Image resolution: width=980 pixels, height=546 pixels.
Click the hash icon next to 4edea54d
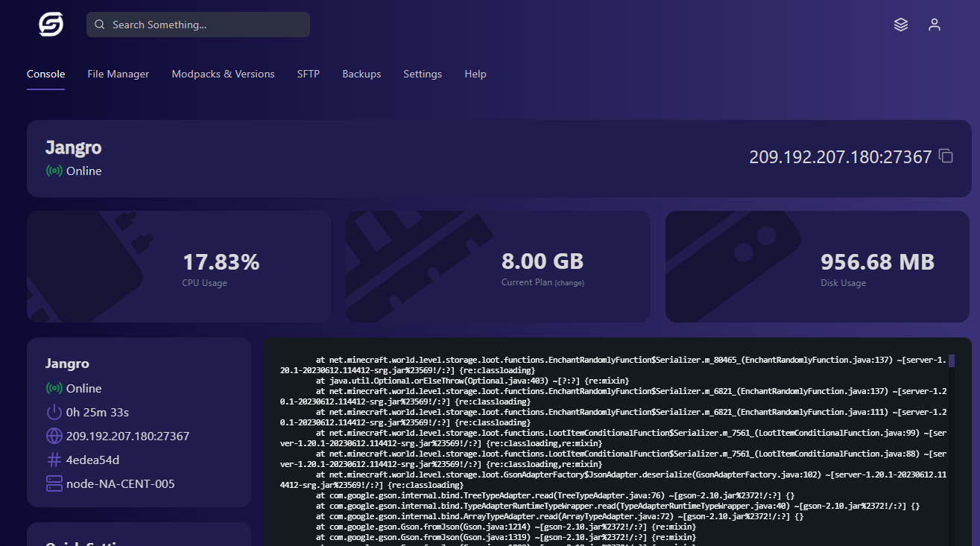pos(54,460)
